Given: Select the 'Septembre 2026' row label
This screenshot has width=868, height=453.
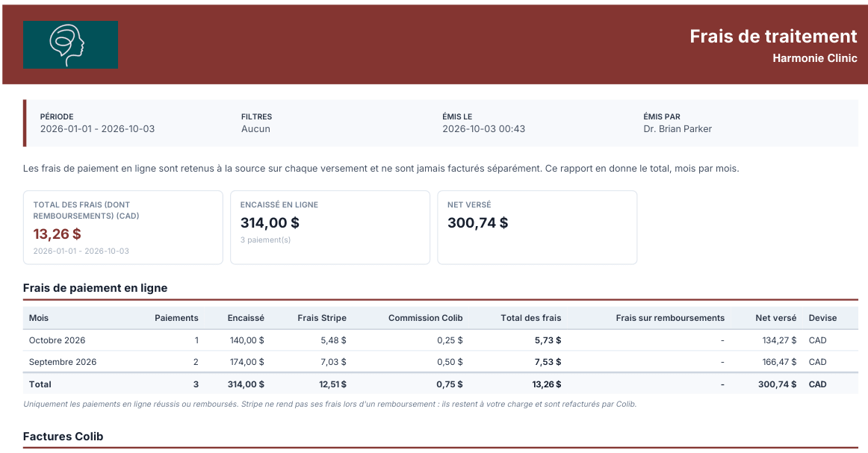Looking at the screenshot, I should [x=63, y=362].
